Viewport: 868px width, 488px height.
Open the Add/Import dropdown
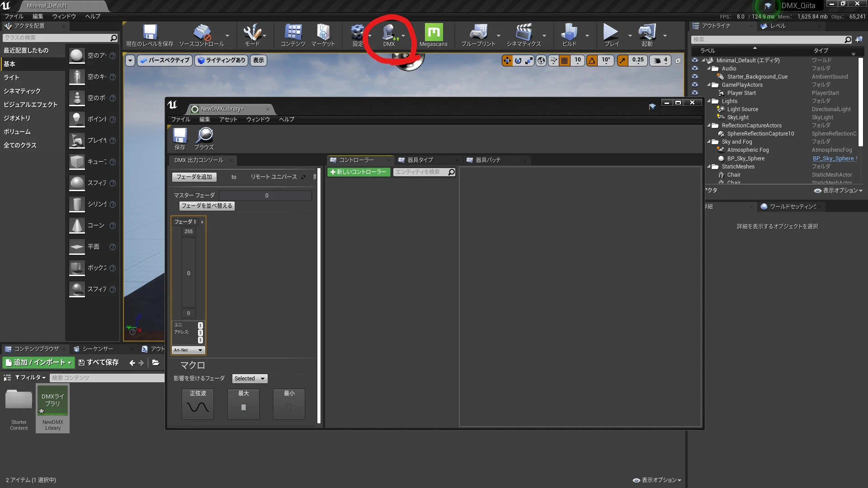tap(38, 362)
